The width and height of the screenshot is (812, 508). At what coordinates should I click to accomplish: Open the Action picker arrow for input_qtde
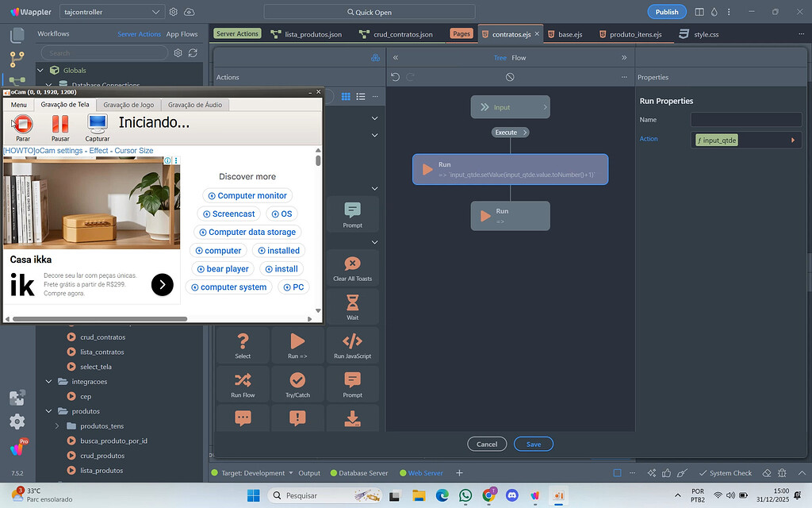[x=793, y=140]
